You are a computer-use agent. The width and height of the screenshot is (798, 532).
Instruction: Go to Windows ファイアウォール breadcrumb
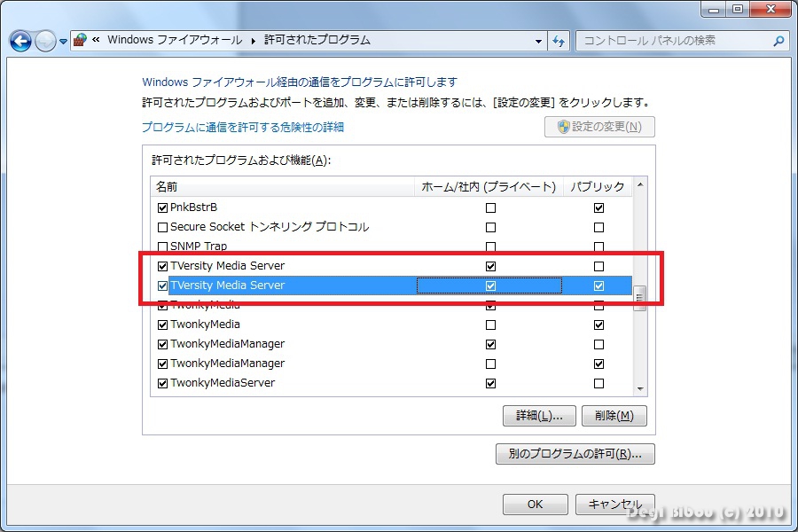coord(175,40)
